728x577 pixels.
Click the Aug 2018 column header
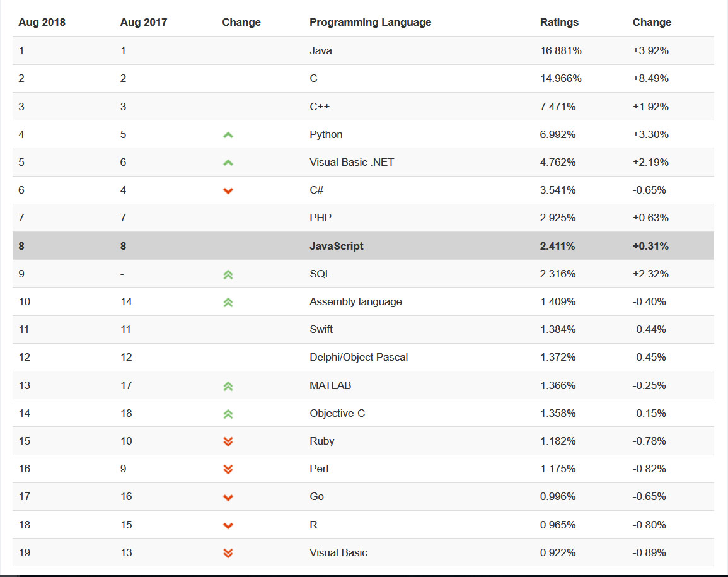[42, 22]
